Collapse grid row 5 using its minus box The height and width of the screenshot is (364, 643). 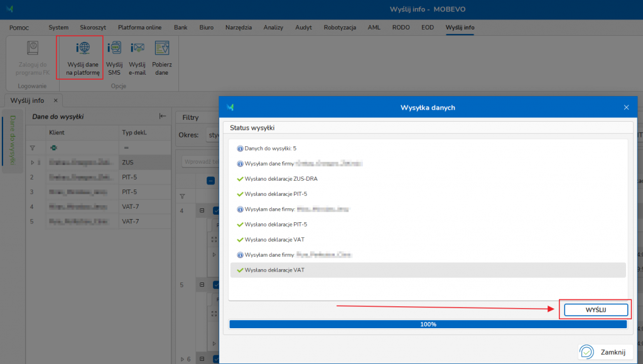tap(202, 285)
